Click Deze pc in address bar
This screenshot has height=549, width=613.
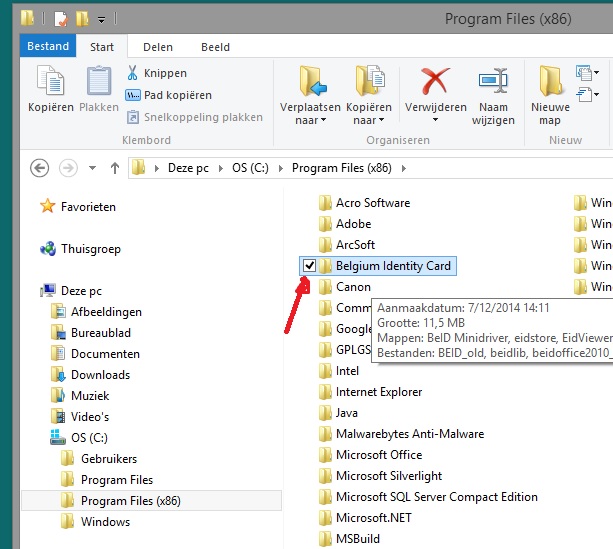[x=188, y=168]
